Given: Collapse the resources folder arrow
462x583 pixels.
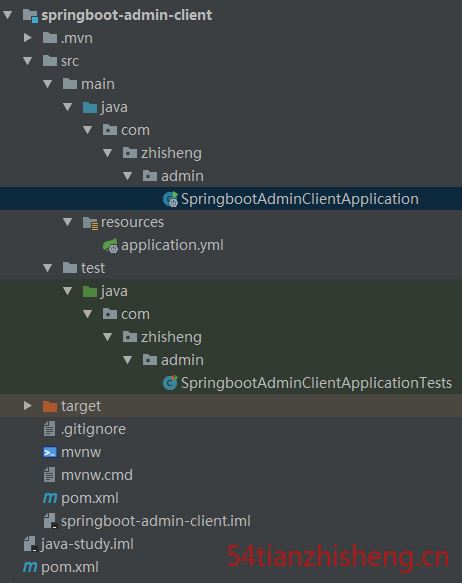Looking at the screenshot, I should point(67,222).
